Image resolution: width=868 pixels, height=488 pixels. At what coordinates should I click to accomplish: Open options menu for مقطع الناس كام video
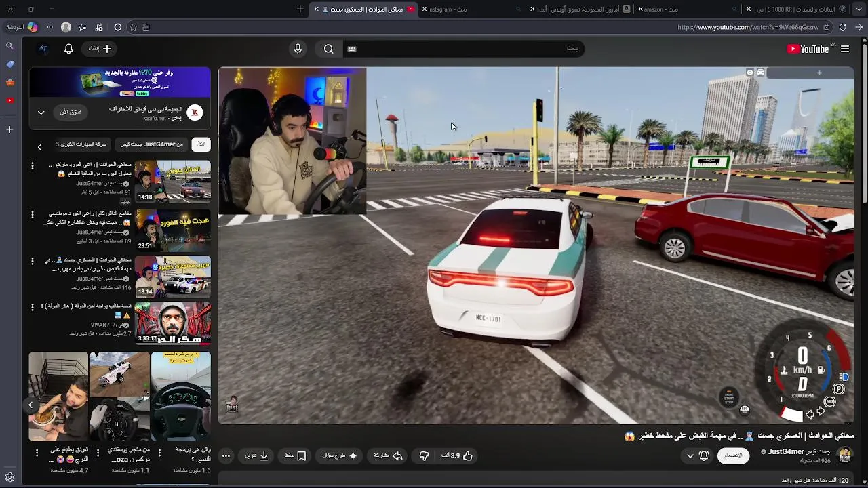point(32,214)
